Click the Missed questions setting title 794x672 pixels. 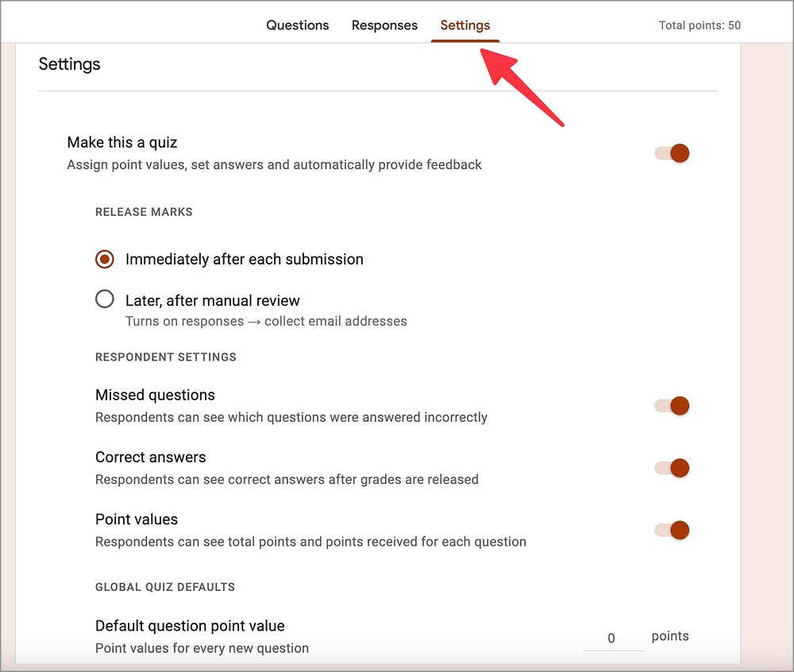pos(155,395)
